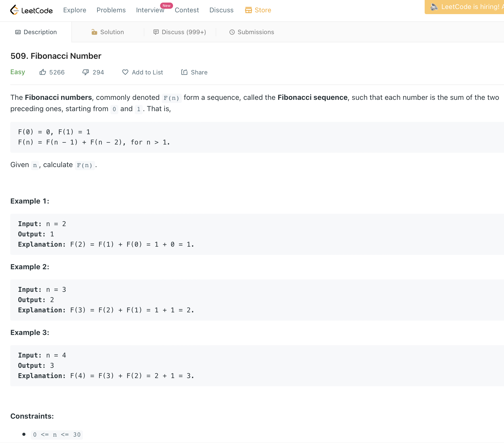
Task: Click the Store shop icon
Action: click(x=248, y=10)
